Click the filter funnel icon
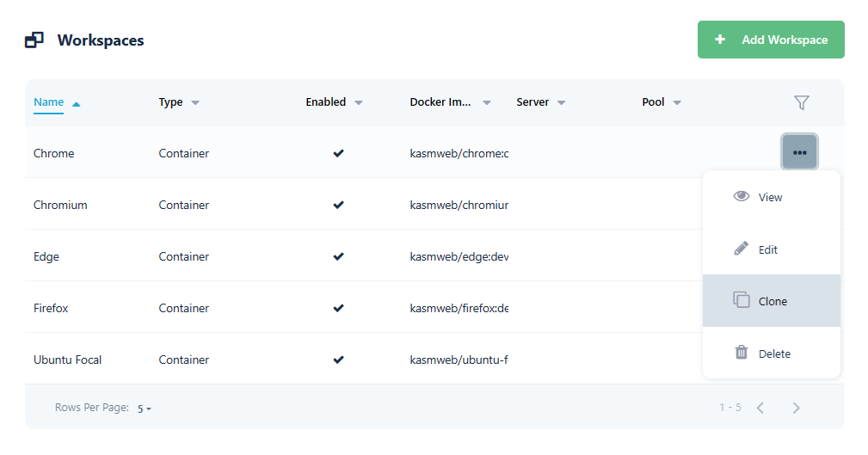The image size is (868, 455). click(801, 102)
